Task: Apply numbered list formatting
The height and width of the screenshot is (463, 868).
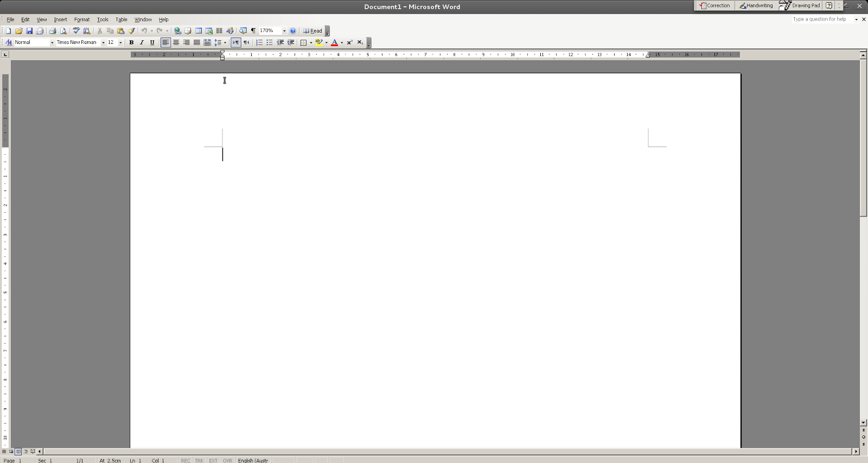Action: [x=259, y=42]
